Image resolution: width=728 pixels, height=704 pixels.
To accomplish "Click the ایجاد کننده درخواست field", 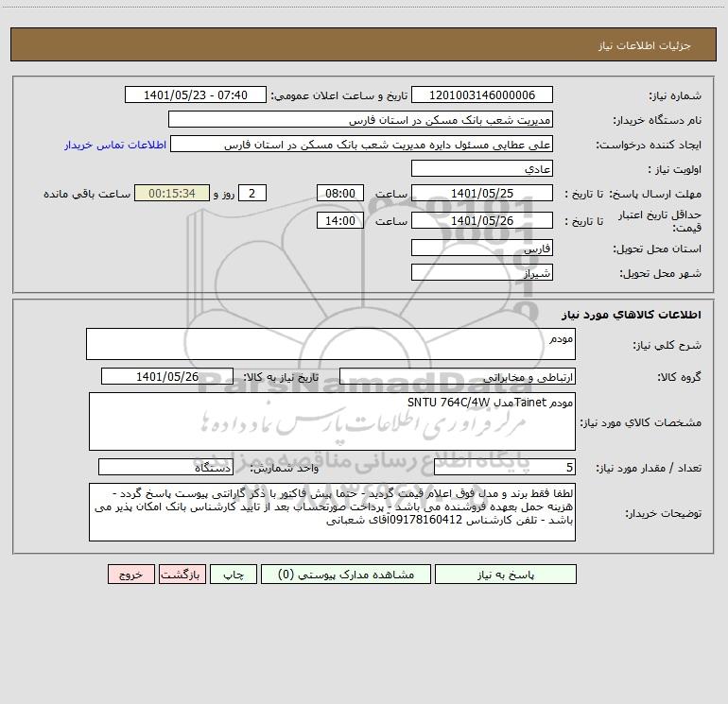I will [361, 144].
